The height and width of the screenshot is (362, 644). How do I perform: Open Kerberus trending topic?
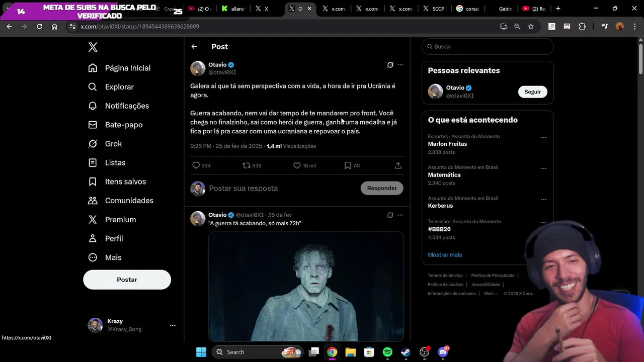440,206
